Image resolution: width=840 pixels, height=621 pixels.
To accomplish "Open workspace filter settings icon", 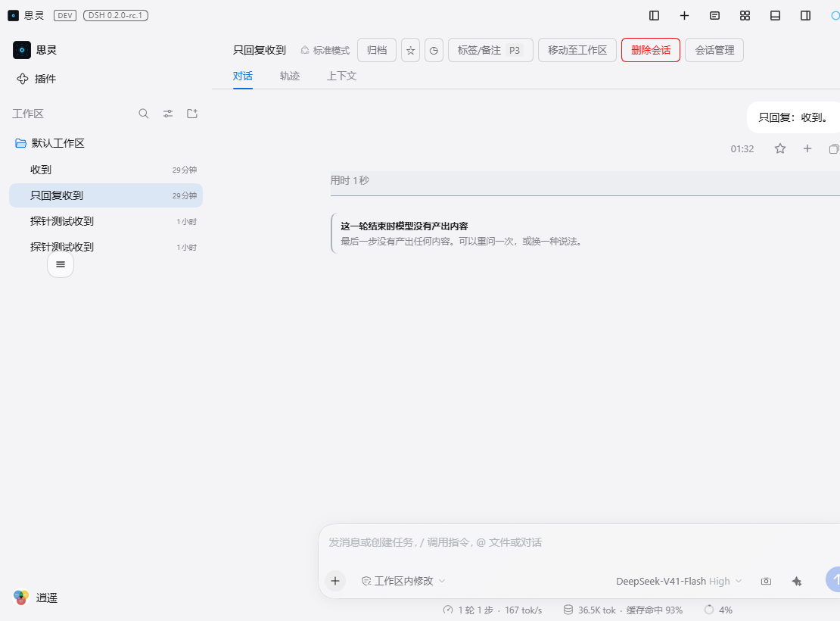I will (168, 114).
